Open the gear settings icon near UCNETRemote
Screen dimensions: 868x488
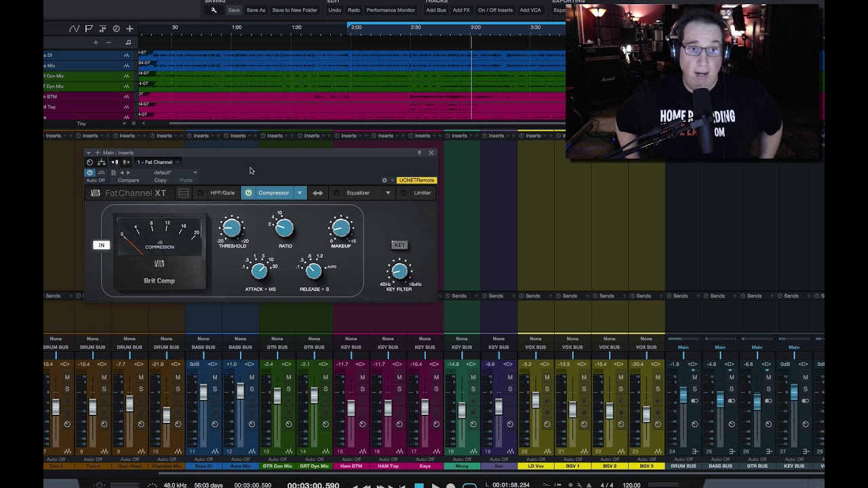pos(384,180)
